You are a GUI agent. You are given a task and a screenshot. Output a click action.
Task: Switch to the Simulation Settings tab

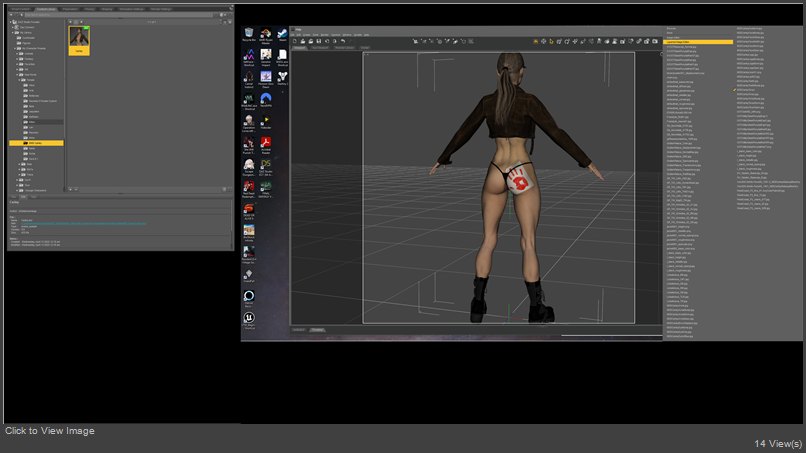point(132,9)
